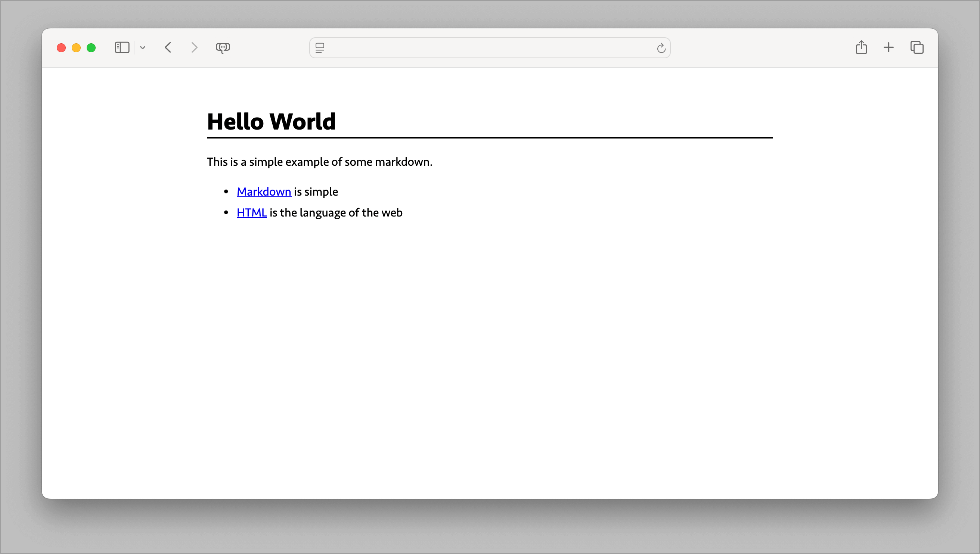Open page formatting options from the address bar

(320, 47)
